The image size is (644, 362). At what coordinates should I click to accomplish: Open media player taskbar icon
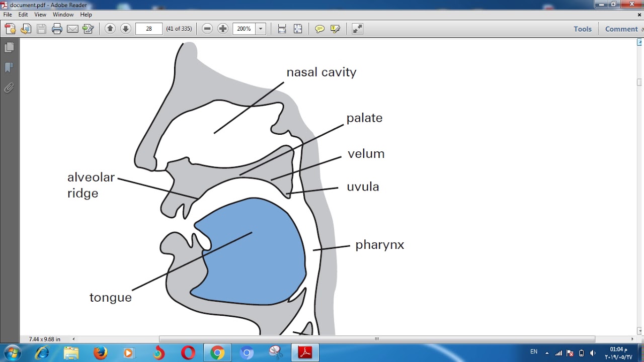[129, 353]
